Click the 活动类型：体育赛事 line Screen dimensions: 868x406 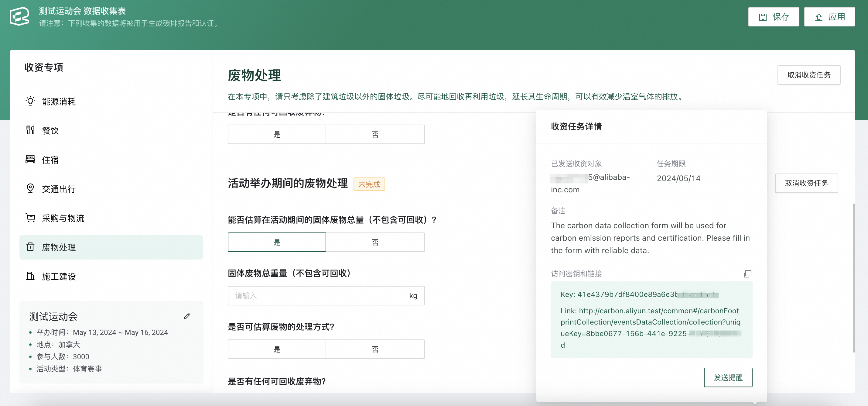(69, 369)
